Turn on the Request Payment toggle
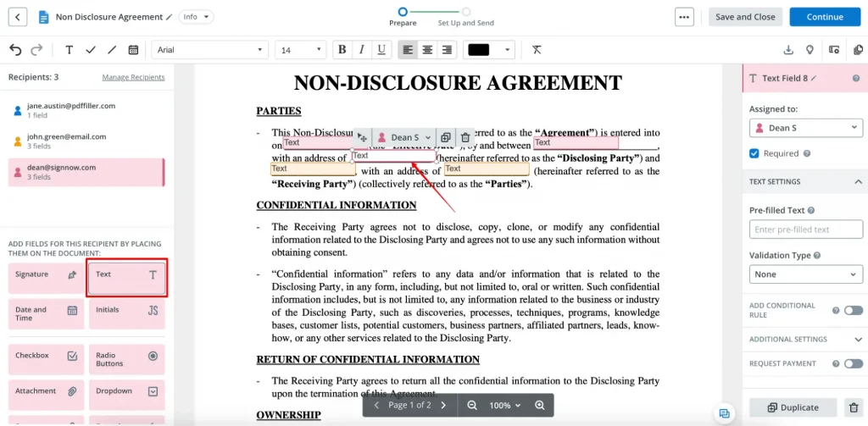Image resolution: width=868 pixels, height=426 pixels. (x=853, y=363)
